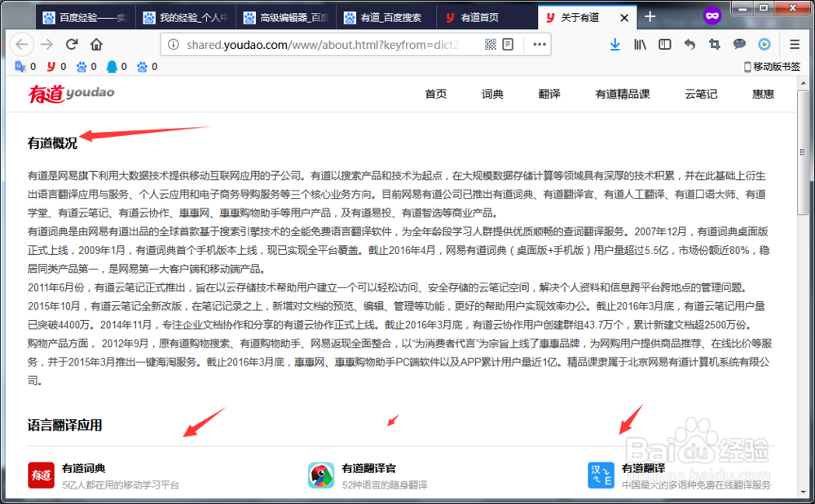Switch to the 高级编辑器_百度 tab
This screenshot has height=504, width=815.
pyautogui.click(x=286, y=18)
